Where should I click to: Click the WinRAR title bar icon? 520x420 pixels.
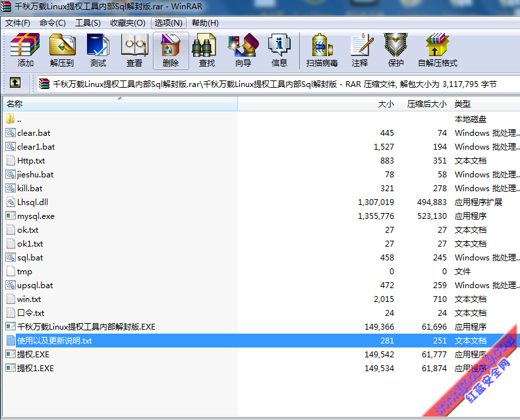click(x=6, y=6)
